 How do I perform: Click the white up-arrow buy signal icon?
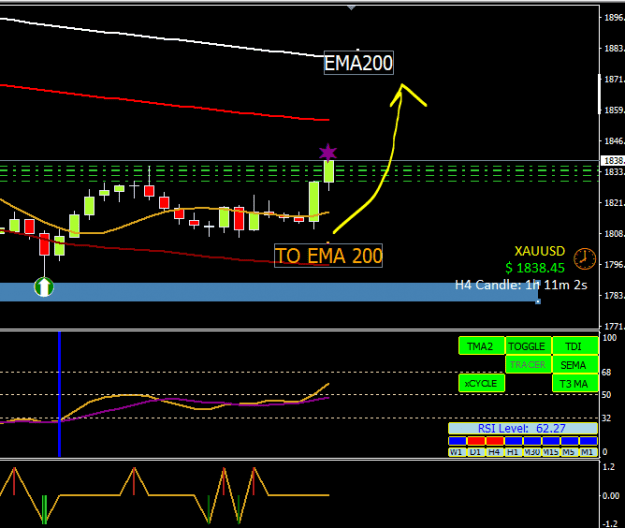coord(44,287)
